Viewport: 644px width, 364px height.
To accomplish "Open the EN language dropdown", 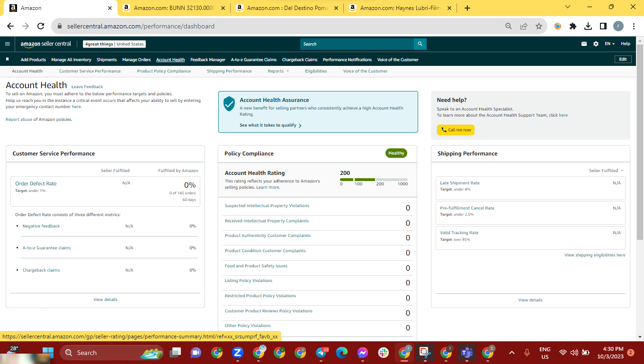I will point(609,44).
